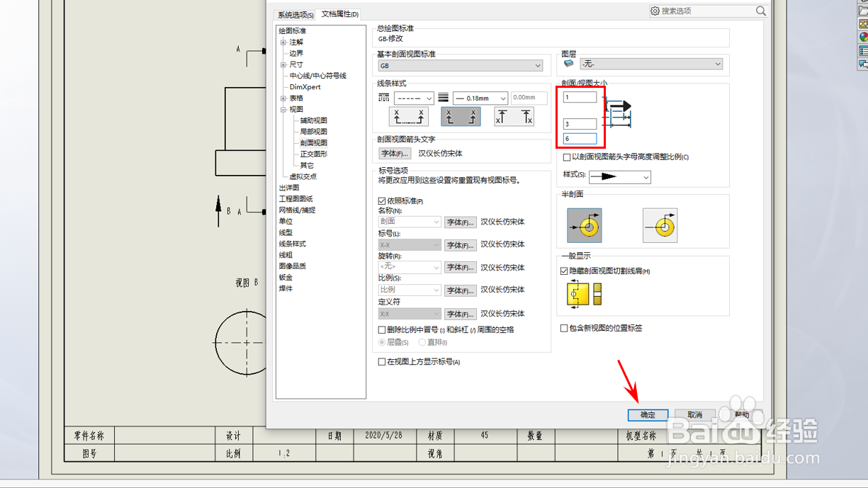Open the 字体(F) dialog for section arrow text
This screenshot has width=868, height=488.
click(x=394, y=153)
